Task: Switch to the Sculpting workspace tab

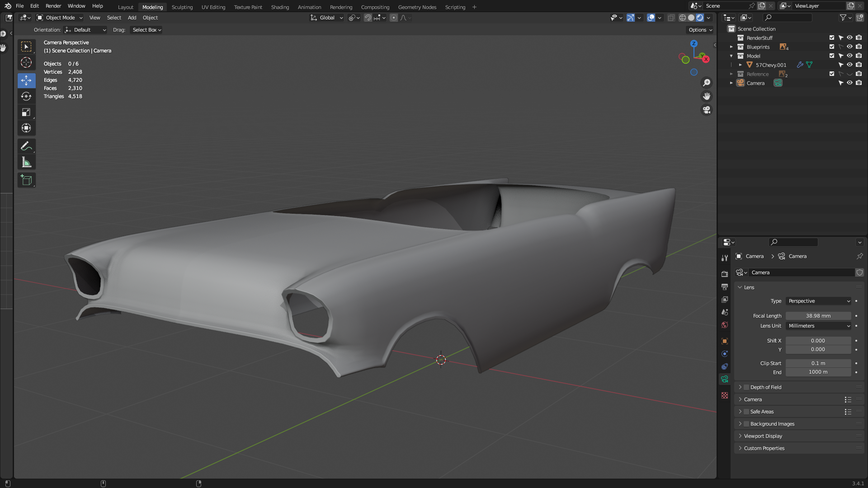Action: click(182, 7)
